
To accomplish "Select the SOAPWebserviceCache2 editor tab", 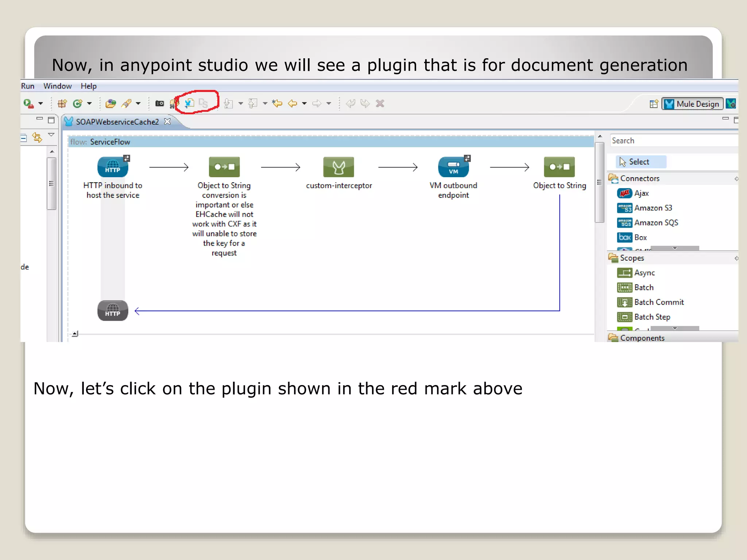I will coord(117,122).
